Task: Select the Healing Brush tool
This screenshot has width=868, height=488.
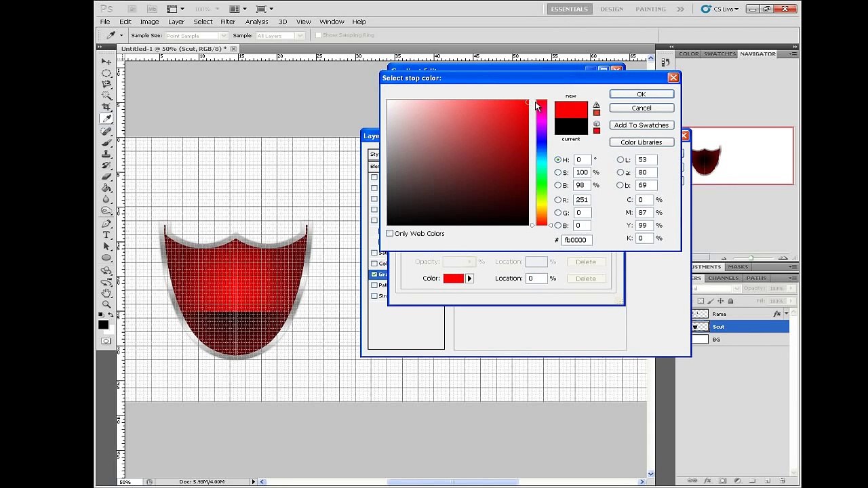Action: pos(106,131)
